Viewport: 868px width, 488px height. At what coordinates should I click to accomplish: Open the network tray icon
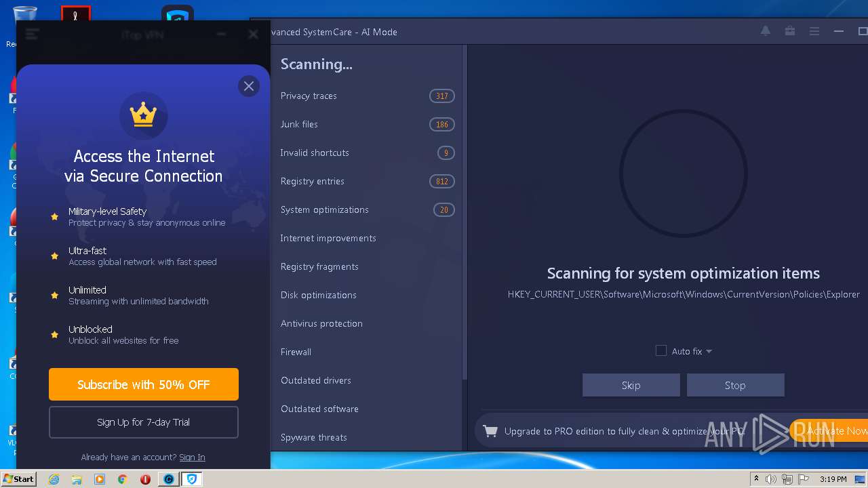click(786, 479)
